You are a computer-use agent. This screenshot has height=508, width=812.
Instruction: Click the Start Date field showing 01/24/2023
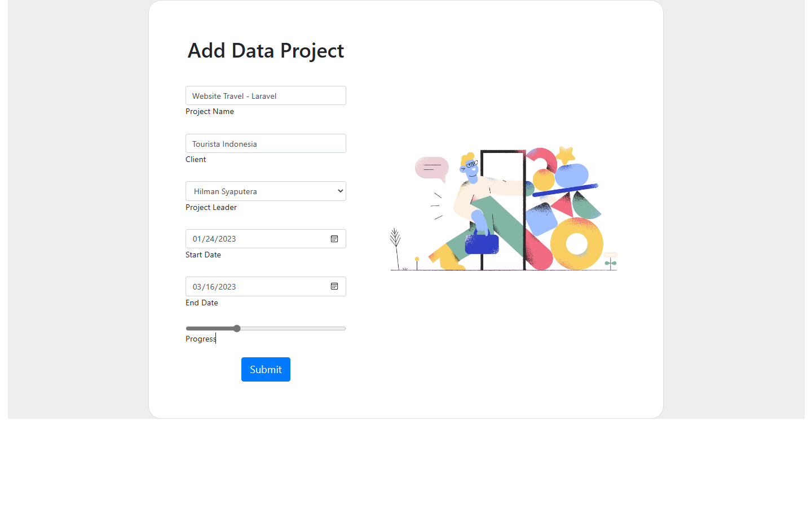coord(259,238)
